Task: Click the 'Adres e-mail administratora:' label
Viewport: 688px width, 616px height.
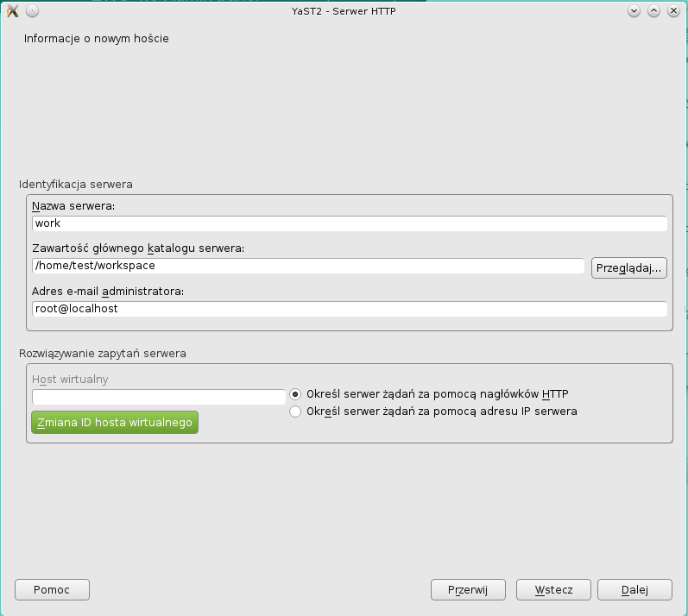Action: (108, 291)
